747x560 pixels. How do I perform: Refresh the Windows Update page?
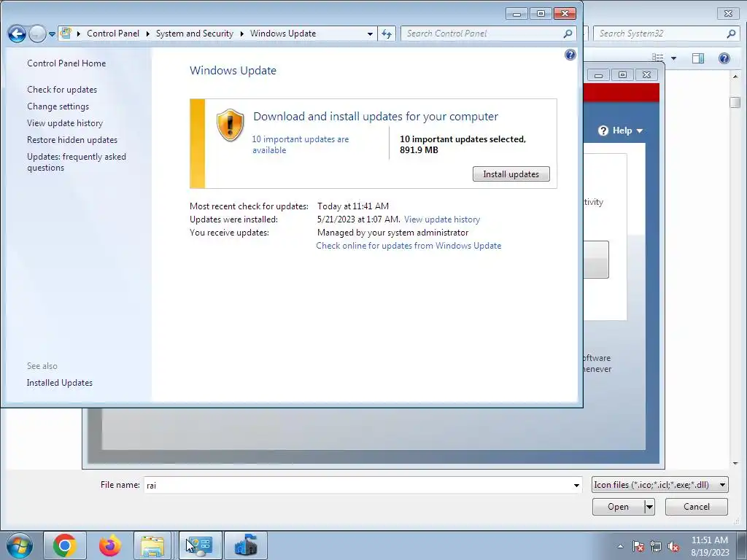[387, 34]
